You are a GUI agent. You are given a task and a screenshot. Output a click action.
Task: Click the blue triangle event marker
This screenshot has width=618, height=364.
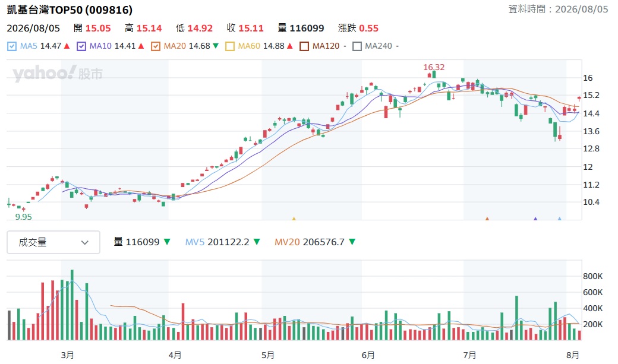point(559,219)
